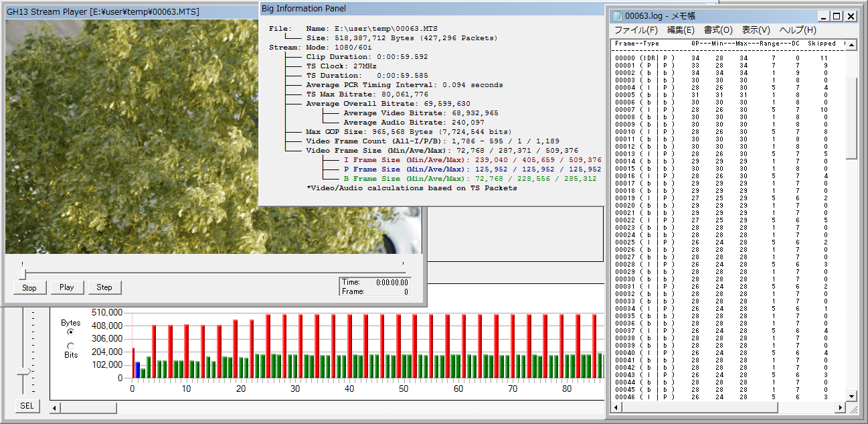Expand the 書式(O) menu
This screenshot has height=424, width=868.
click(718, 30)
